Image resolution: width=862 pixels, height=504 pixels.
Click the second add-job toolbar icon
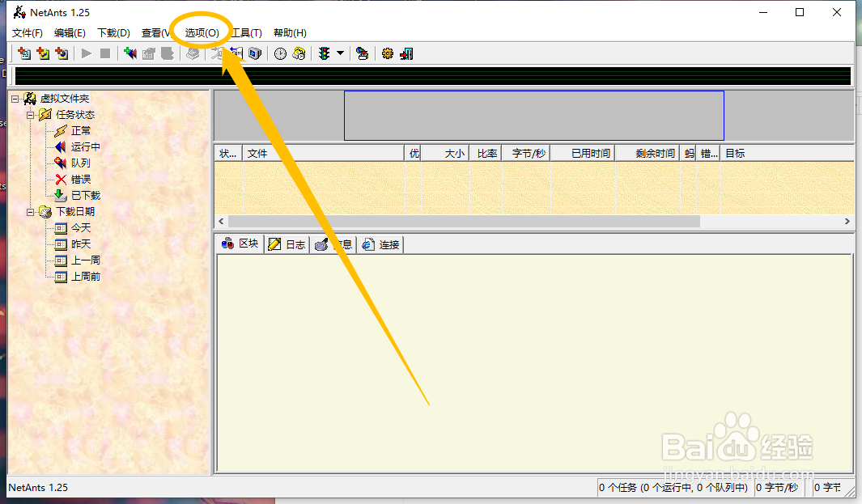(x=43, y=53)
